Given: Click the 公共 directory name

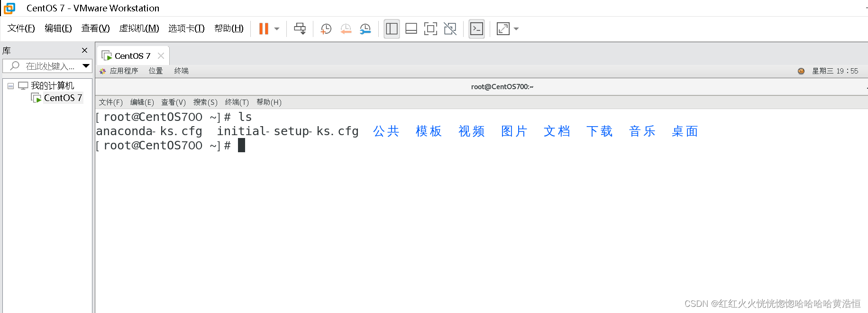Looking at the screenshot, I should [386, 131].
